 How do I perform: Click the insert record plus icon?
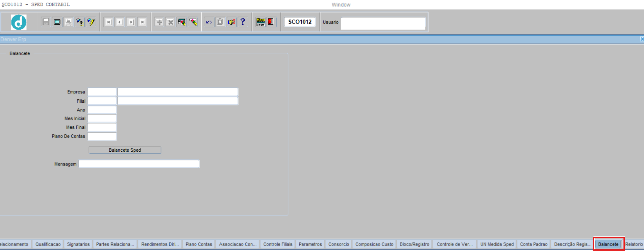coord(159,22)
